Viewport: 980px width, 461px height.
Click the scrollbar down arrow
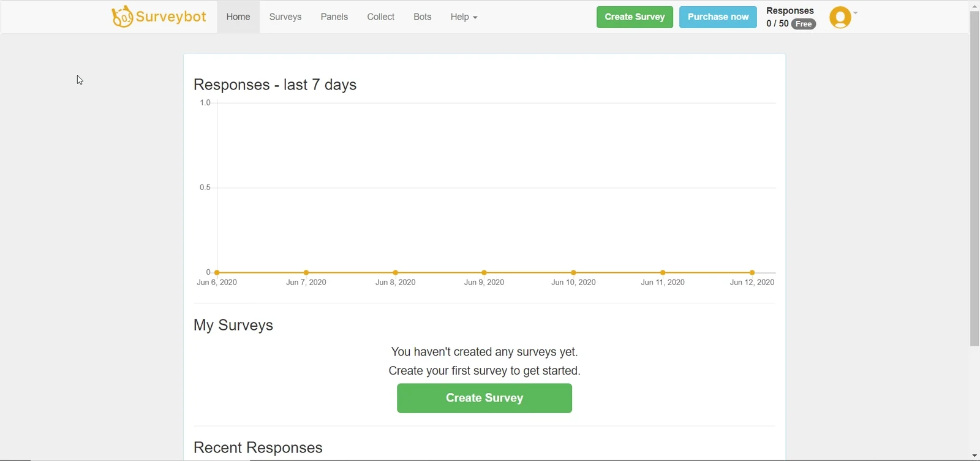[x=974, y=455]
